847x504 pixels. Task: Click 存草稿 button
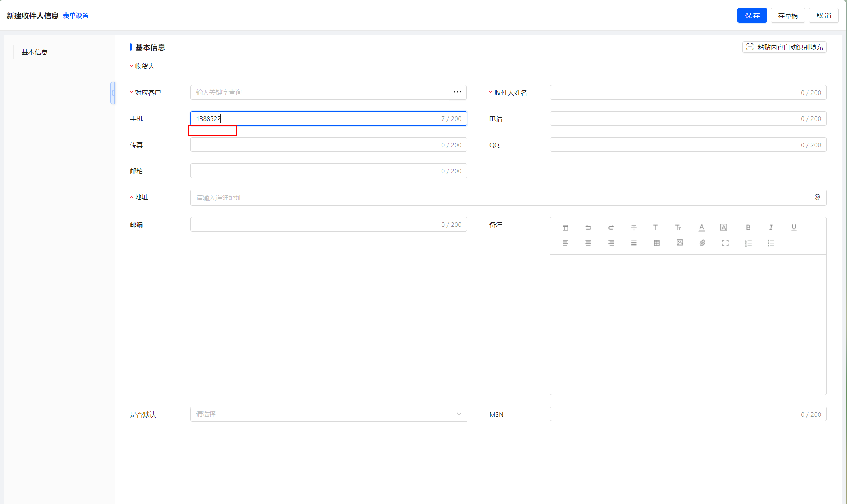pos(788,15)
